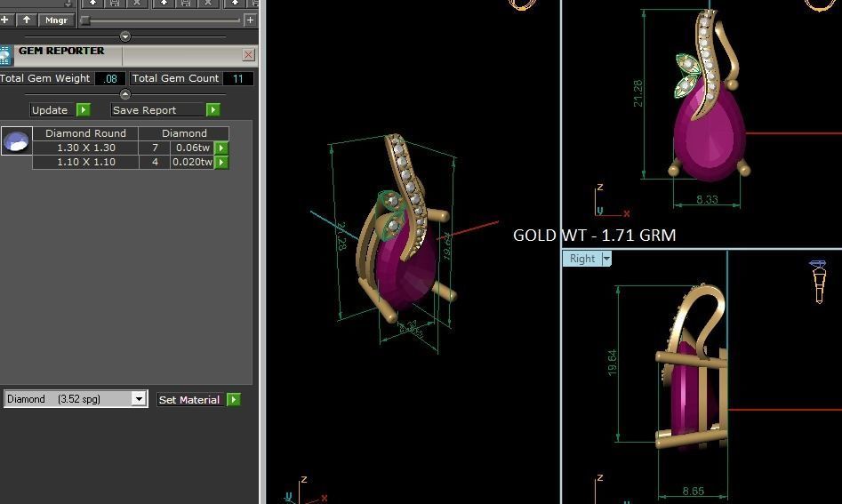
Task: Click the green arrow on 0.020tw row
Action: [221, 162]
